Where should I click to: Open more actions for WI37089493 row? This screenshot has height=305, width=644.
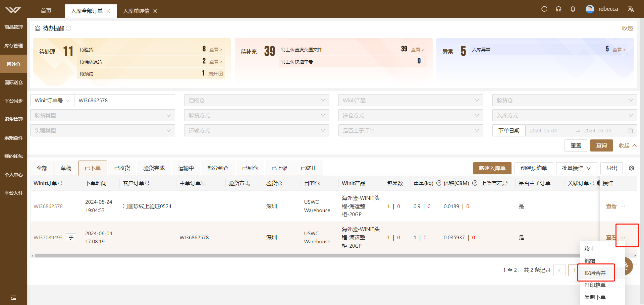(x=623, y=237)
